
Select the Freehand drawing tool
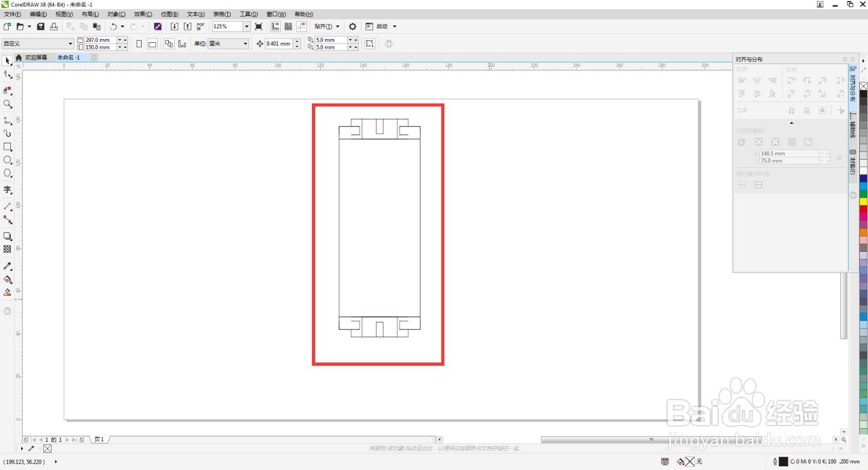coord(8,120)
